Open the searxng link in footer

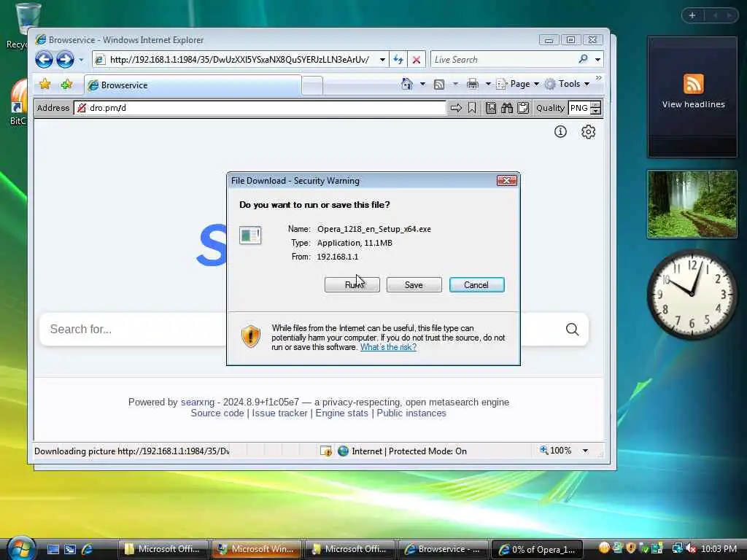tap(198, 402)
